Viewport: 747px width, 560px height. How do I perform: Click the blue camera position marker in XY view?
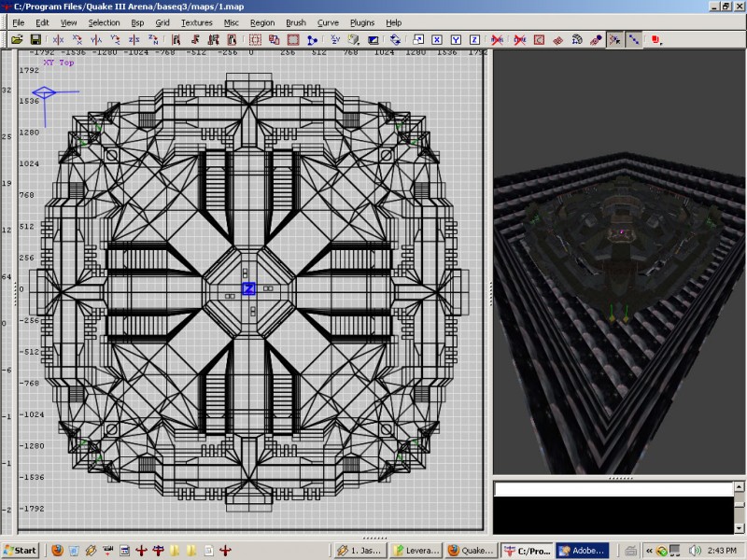click(44, 92)
